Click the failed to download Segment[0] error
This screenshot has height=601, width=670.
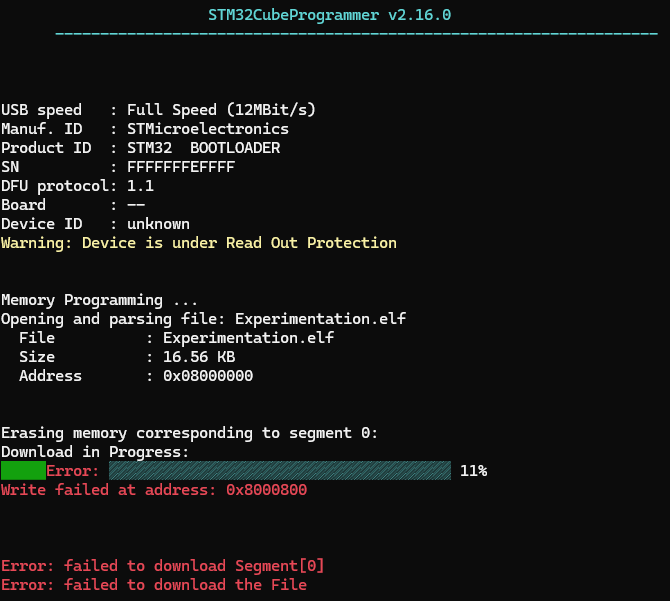point(162,566)
